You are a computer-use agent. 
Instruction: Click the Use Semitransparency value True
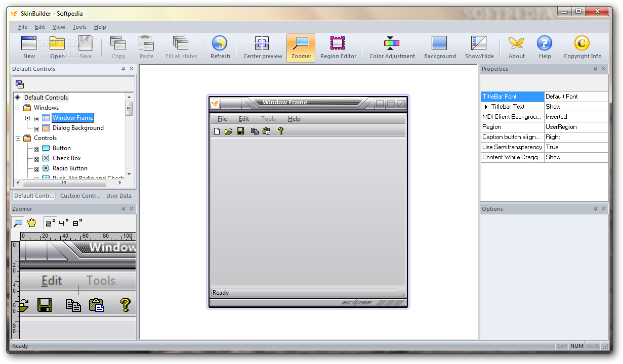(x=576, y=147)
